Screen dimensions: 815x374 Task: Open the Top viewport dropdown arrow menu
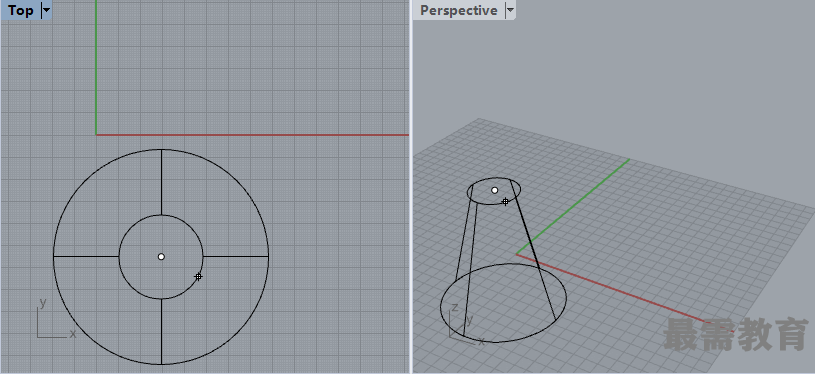point(46,10)
